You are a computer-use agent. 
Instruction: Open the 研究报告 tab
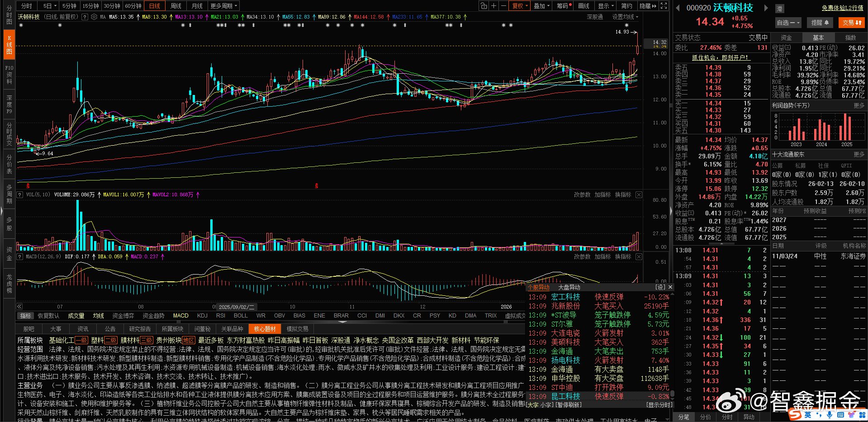140,329
